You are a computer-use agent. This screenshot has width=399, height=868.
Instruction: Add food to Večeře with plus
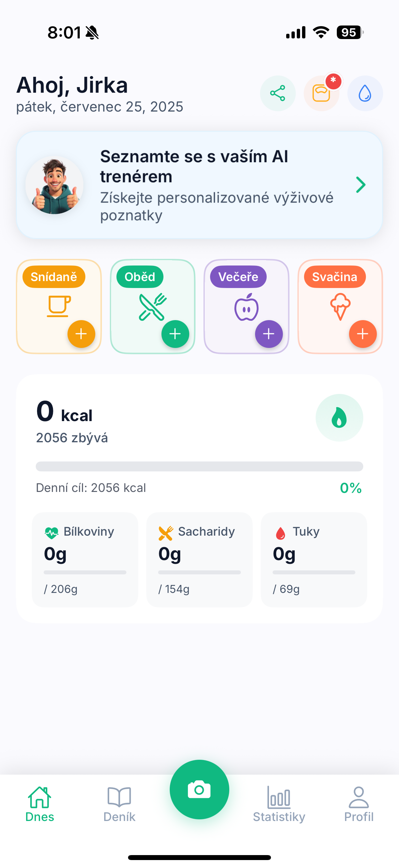[269, 334]
